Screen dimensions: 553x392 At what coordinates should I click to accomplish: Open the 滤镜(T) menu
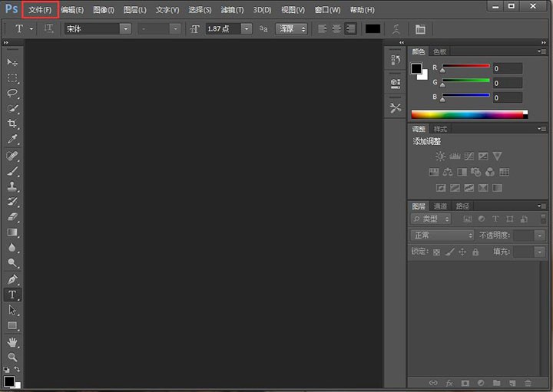[x=233, y=10]
